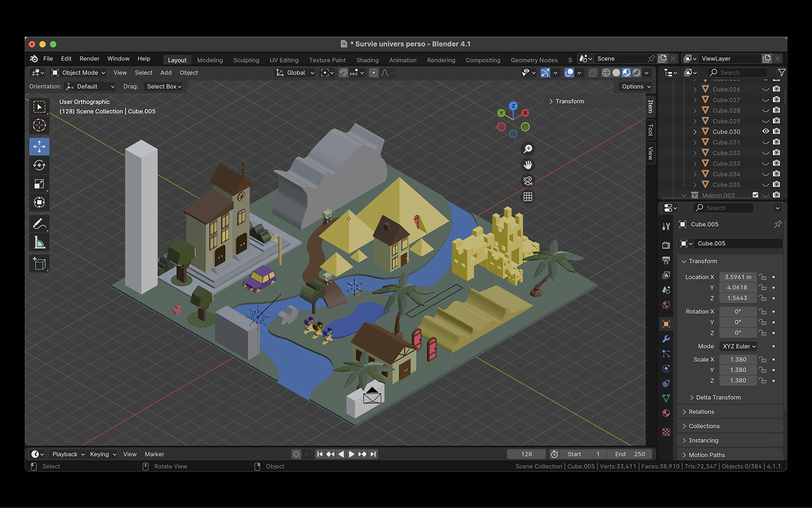
Task: Switch to the Sculpting workspace tab
Action: pos(246,60)
